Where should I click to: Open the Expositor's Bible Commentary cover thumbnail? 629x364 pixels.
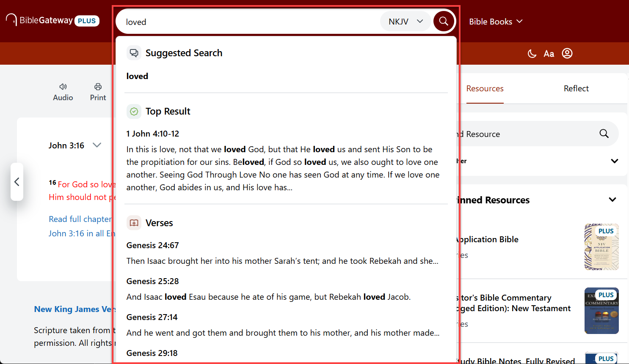[x=601, y=311]
